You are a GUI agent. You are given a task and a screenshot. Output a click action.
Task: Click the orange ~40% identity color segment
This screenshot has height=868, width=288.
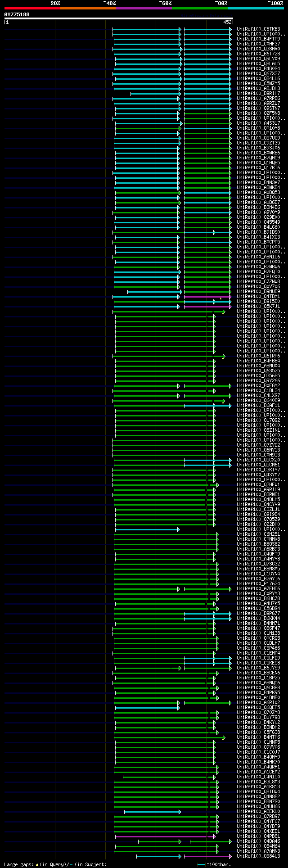[88, 8]
